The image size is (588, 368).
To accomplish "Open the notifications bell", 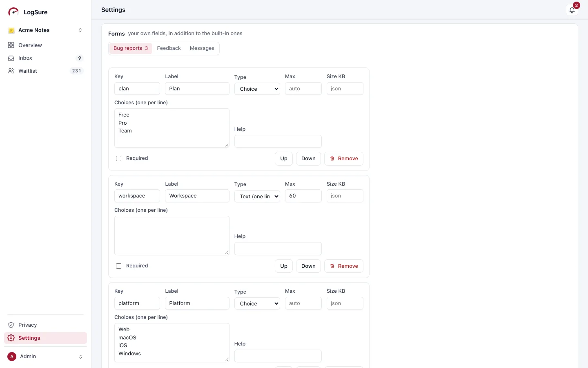I will pyautogui.click(x=572, y=10).
